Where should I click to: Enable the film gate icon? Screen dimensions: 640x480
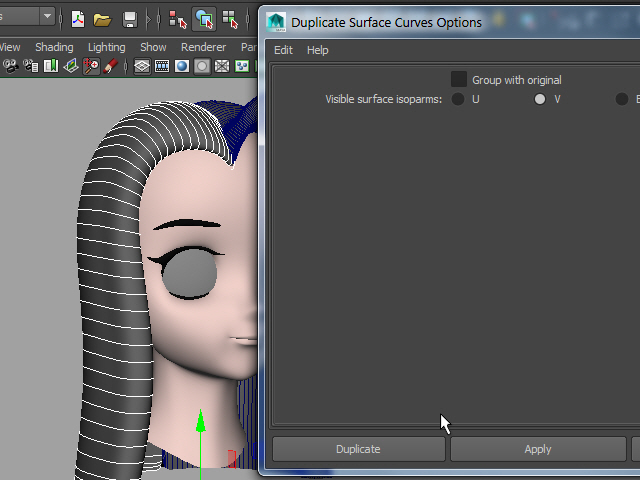[x=162, y=66]
